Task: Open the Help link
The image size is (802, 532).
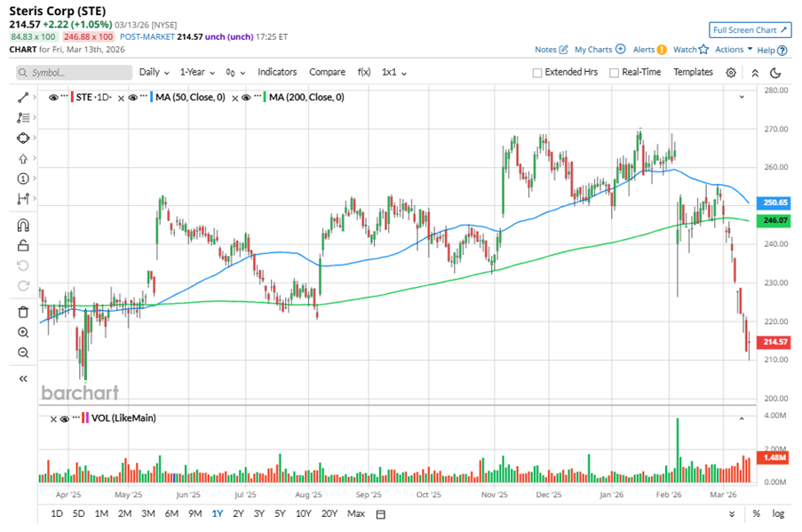Action: point(772,50)
